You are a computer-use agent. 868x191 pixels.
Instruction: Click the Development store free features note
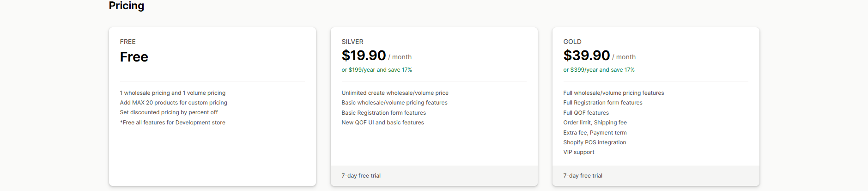(172, 123)
